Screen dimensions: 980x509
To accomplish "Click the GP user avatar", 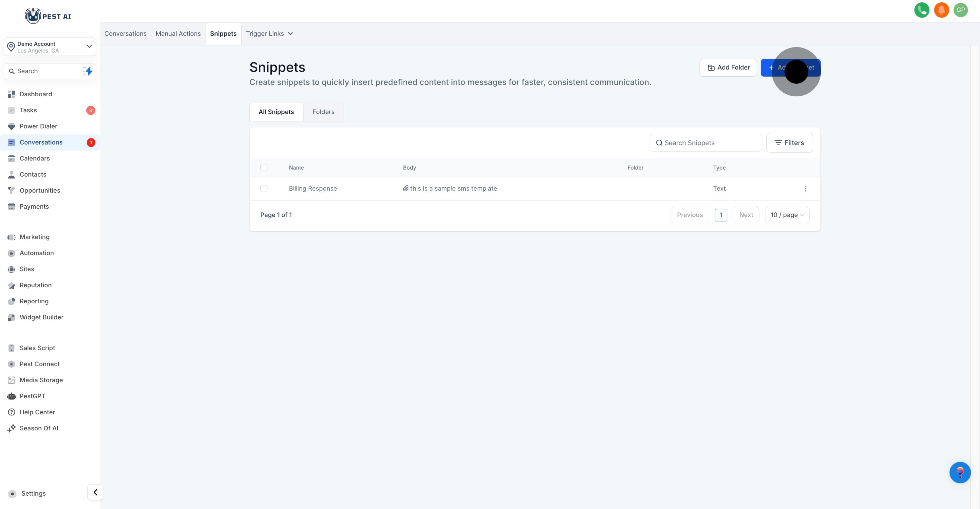I will (x=961, y=10).
